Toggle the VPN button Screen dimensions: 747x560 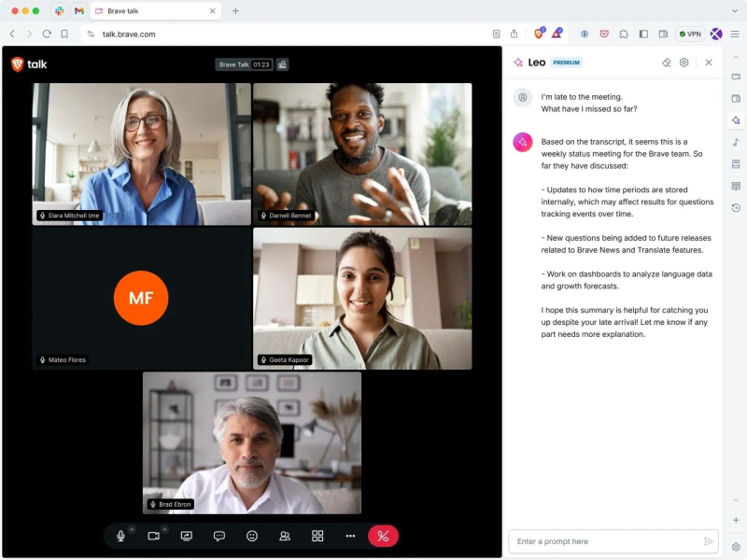tap(690, 34)
